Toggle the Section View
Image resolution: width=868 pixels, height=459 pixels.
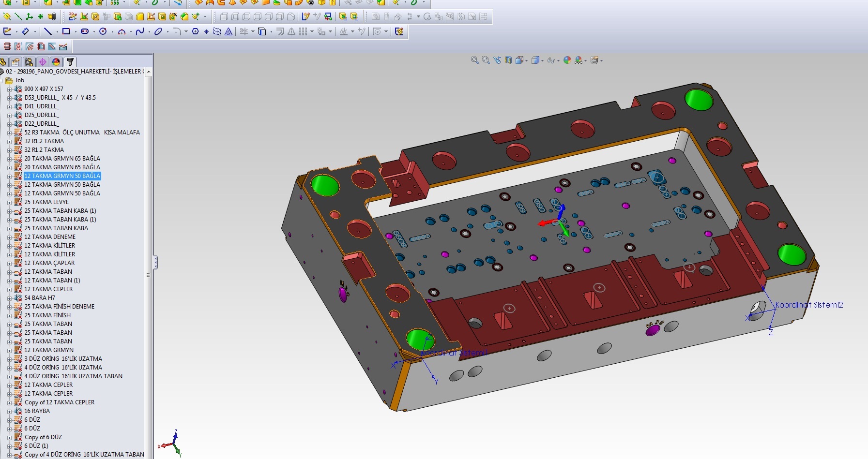pos(508,60)
